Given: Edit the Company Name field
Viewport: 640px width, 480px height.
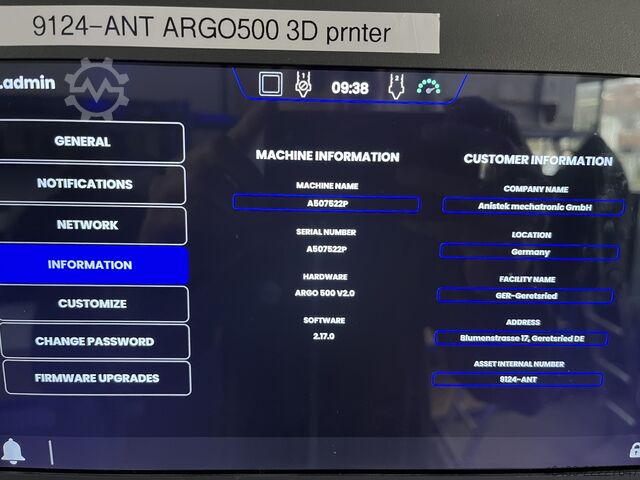Looking at the screenshot, I should (534, 207).
